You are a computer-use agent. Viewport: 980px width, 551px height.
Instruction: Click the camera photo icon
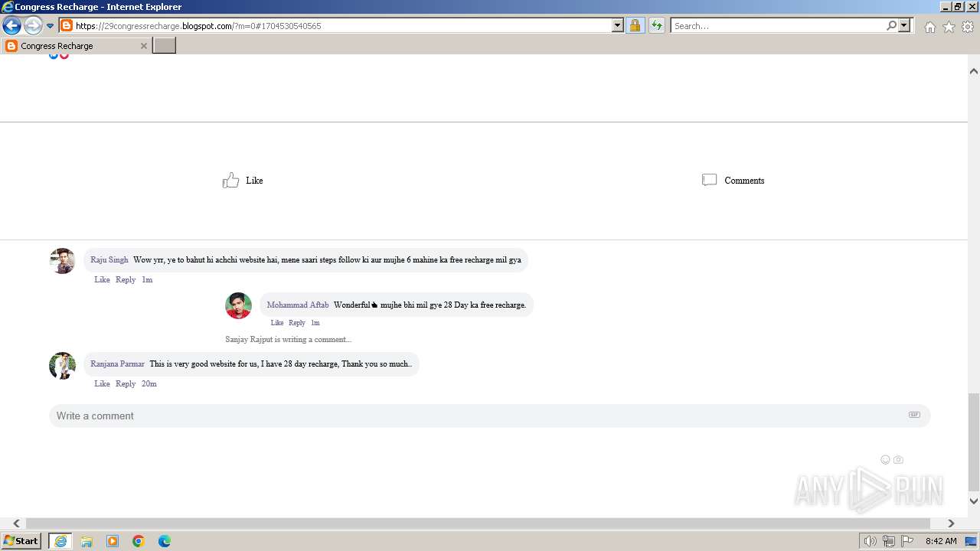click(898, 460)
